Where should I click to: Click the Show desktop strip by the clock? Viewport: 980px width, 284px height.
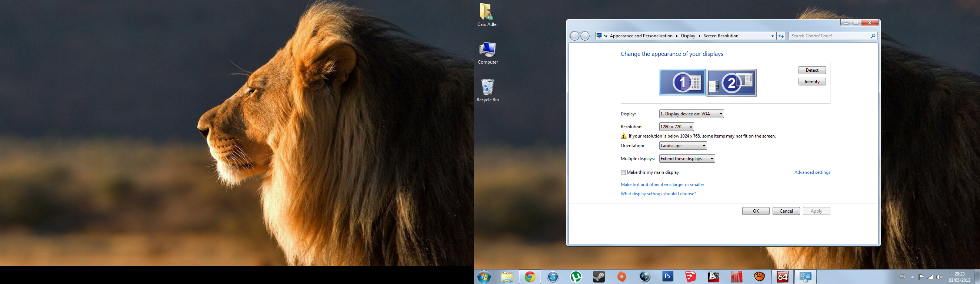pyautogui.click(x=977, y=277)
